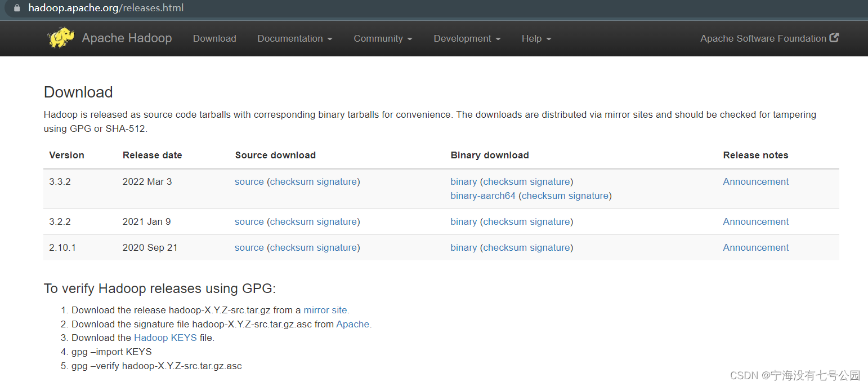Open binary-aarch64 signature link
Image resolution: width=868 pixels, height=386 pixels.
[588, 196]
